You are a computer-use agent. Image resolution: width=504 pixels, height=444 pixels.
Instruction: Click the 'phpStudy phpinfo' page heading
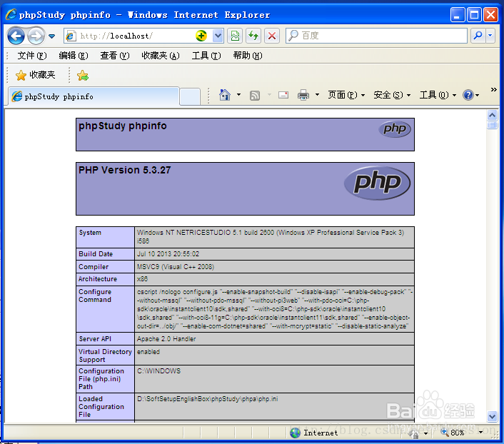click(123, 126)
